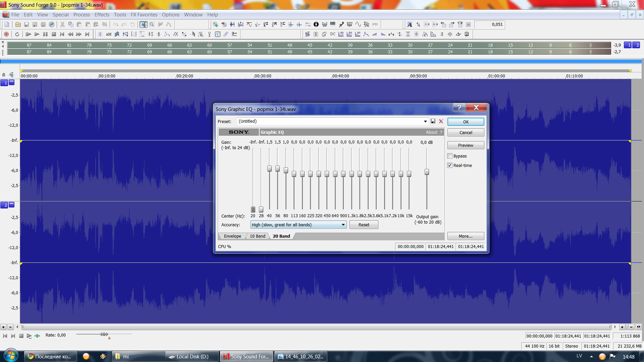
Task: Open the File menu
Action: (x=15, y=15)
